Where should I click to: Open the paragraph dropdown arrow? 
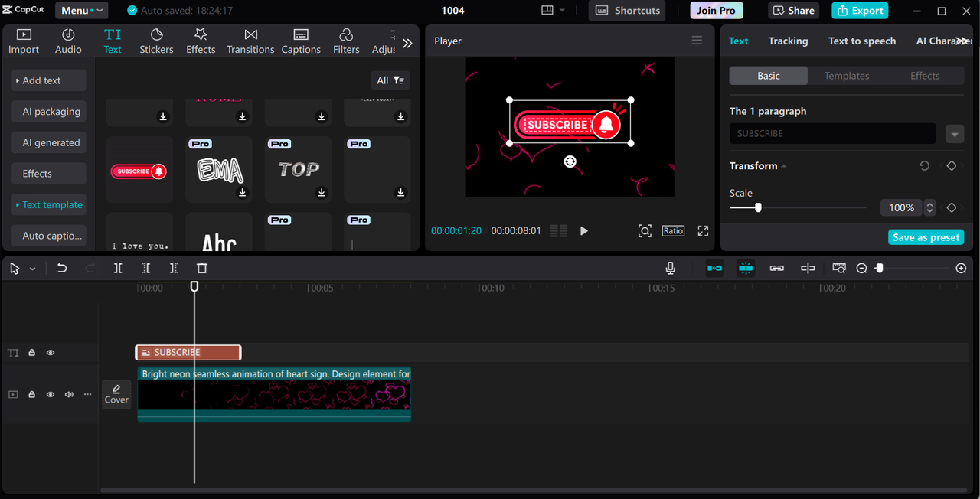(x=954, y=134)
